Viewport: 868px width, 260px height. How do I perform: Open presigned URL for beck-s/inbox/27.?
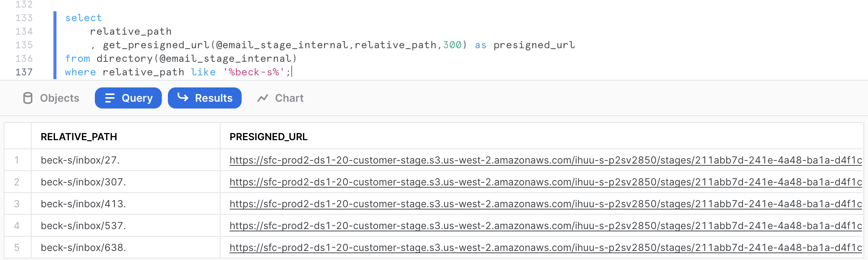pyautogui.click(x=545, y=160)
